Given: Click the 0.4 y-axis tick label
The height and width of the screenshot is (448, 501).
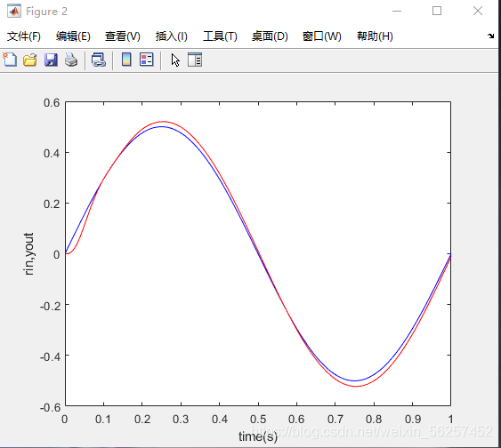Looking at the screenshot, I should tap(52, 153).
